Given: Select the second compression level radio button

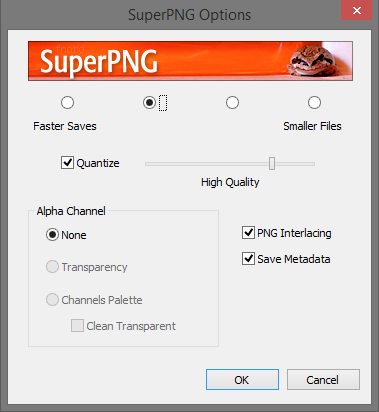Looking at the screenshot, I should point(149,103).
